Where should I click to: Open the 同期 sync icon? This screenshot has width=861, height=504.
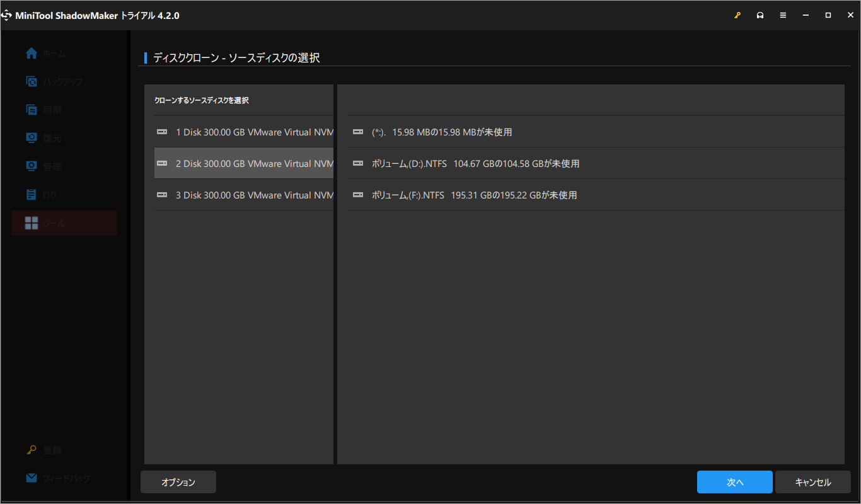click(32, 110)
